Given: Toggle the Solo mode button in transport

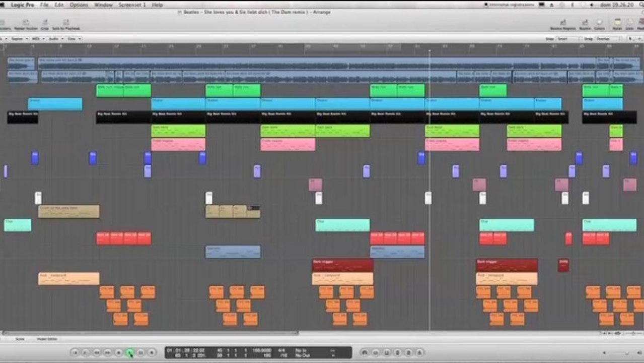Looking at the screenshot, I should pos(408,352).
